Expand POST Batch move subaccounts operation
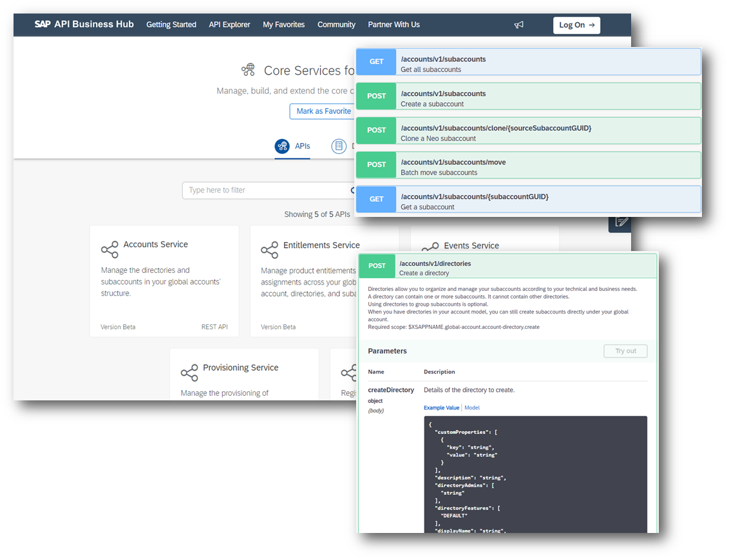Screen dimensions: 729x560 pos(528,165)
